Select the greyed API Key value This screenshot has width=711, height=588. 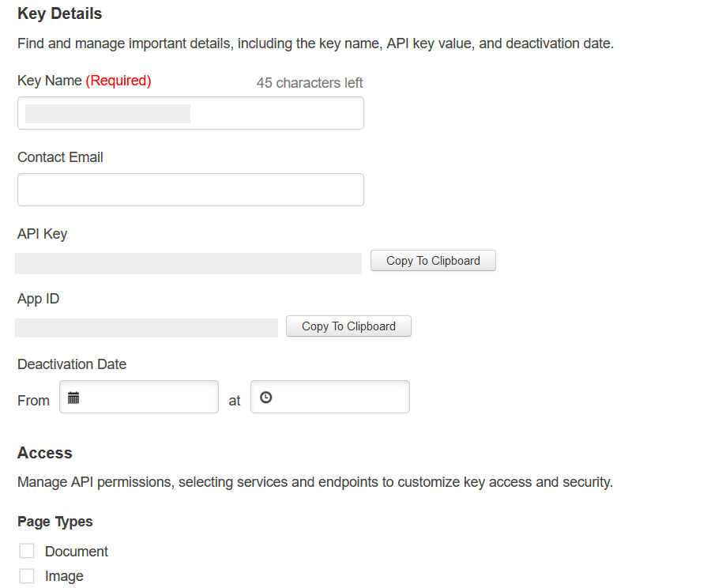(x=188, y=264)
